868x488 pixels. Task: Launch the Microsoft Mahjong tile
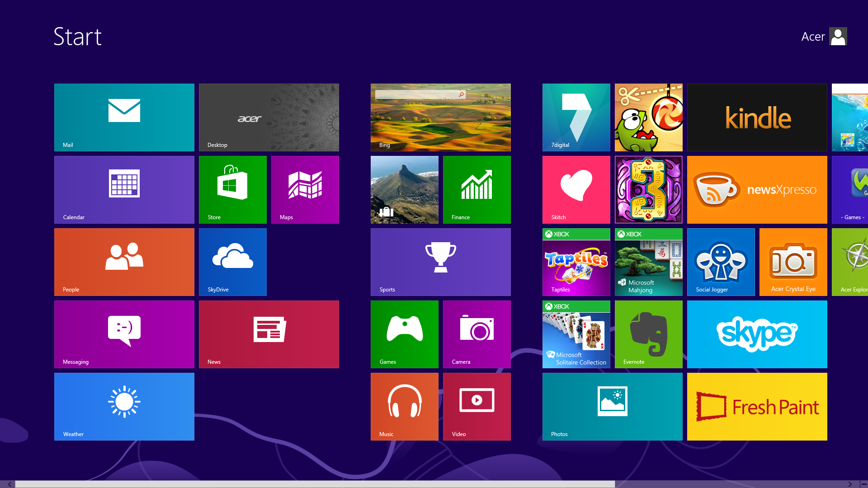[x=649, y=262]
